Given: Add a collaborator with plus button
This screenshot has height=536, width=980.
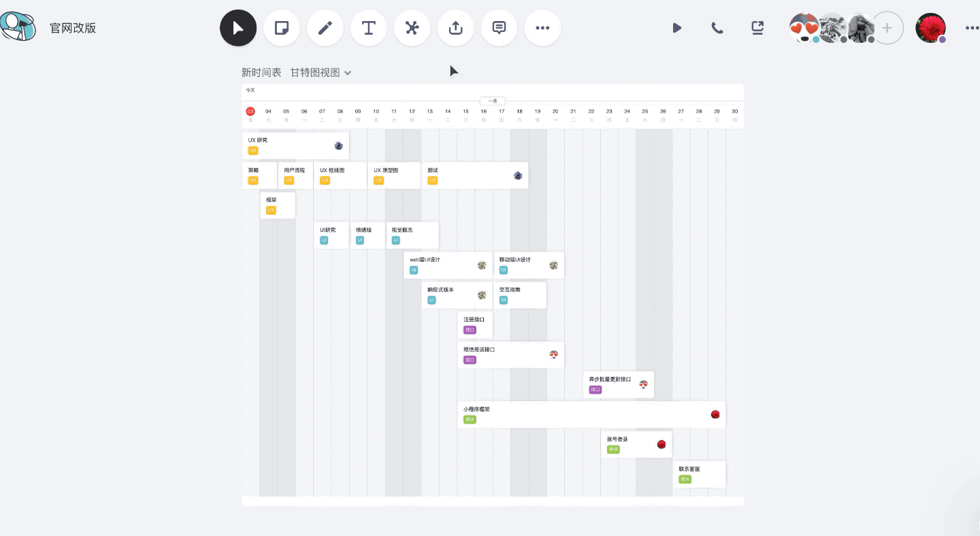Looking at the screenshot, I should pyautogui.click(x=887, y=29).
